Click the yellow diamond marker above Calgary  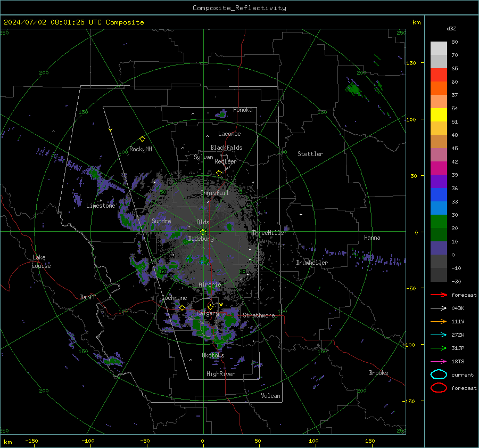(210, 307)
